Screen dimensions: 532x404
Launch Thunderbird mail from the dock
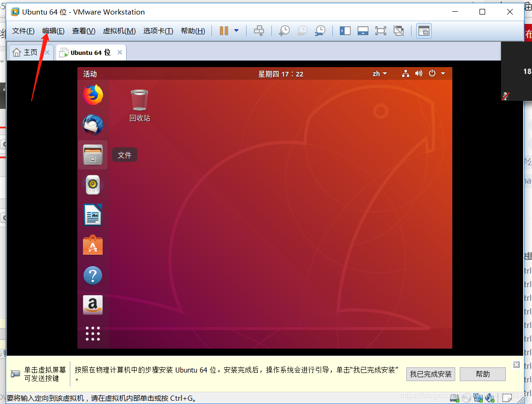pyautogui.click(x=93, y=125)
